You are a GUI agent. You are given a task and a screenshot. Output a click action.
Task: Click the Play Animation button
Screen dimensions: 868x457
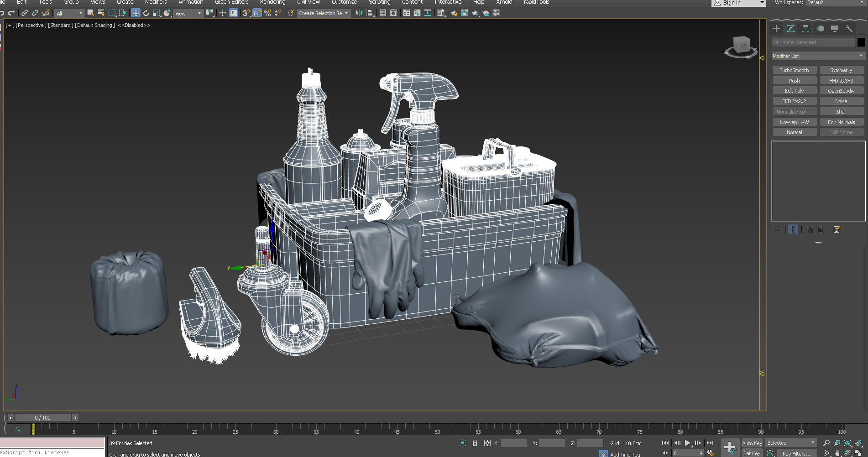[x=687, y=443]
